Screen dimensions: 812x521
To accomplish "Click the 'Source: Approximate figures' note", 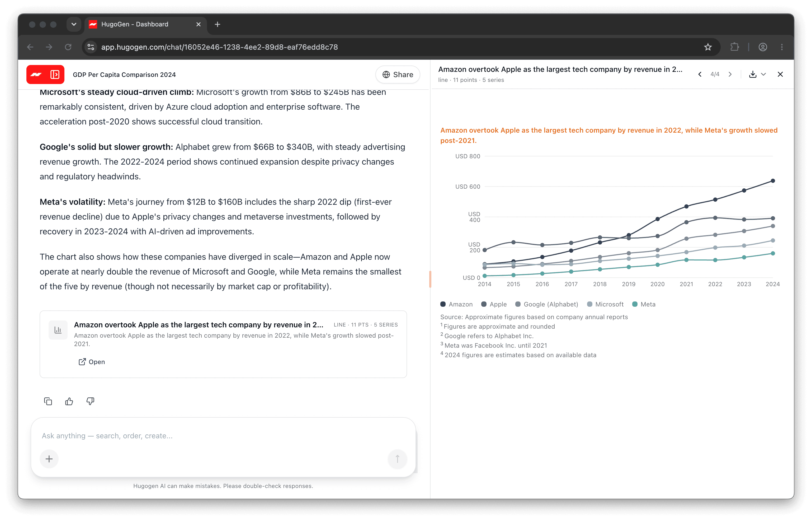I will [534, 317].
